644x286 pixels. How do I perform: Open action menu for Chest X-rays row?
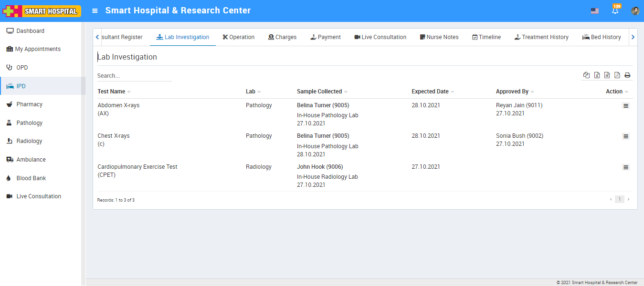[x=626, y=136]
